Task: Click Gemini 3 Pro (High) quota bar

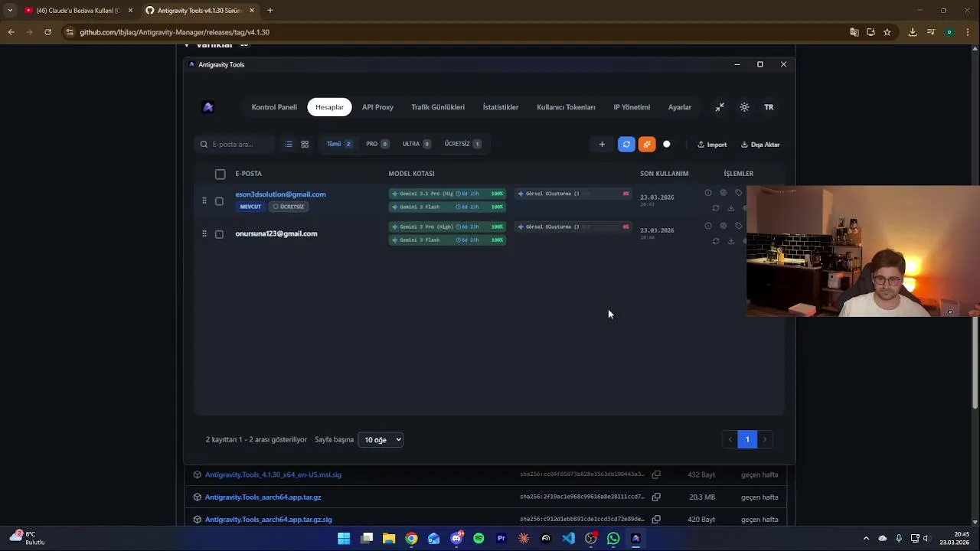Action: tap(447, 227)
